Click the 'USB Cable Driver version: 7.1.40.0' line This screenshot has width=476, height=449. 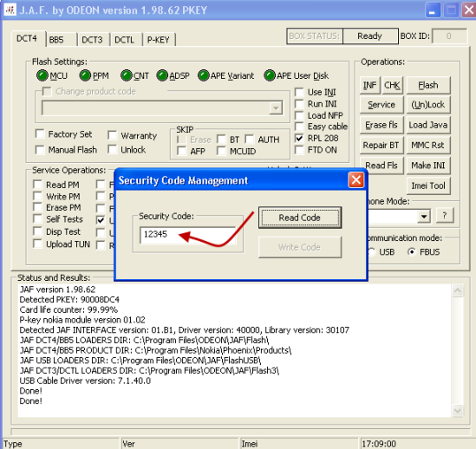click(85, 381)
